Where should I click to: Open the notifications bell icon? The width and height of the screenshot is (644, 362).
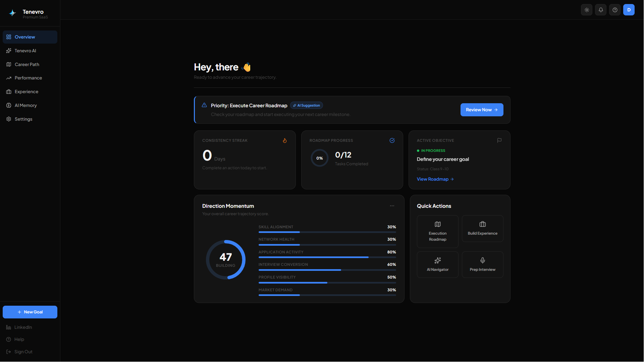click(601, 10)
